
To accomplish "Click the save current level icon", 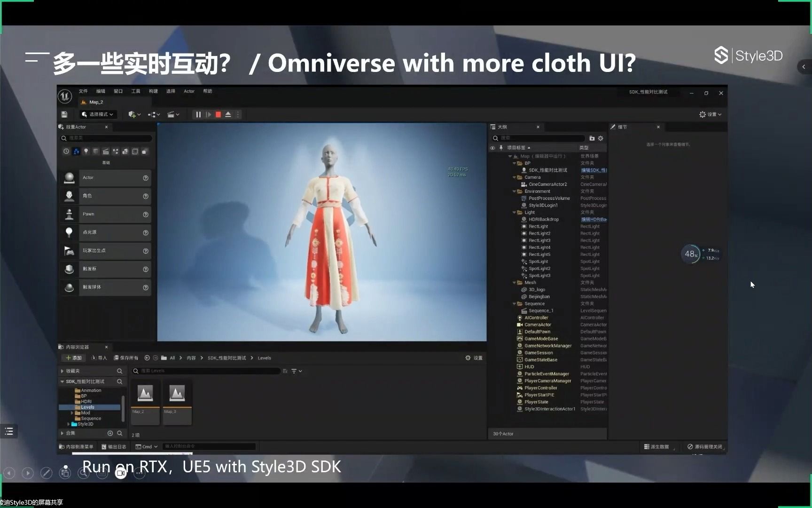I will [64, 114].
